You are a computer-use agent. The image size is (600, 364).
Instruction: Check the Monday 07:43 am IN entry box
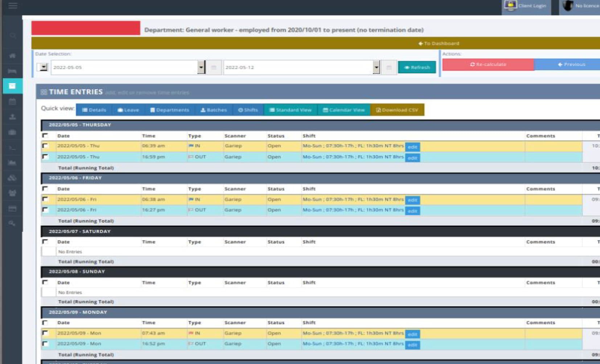coord(45,333)
